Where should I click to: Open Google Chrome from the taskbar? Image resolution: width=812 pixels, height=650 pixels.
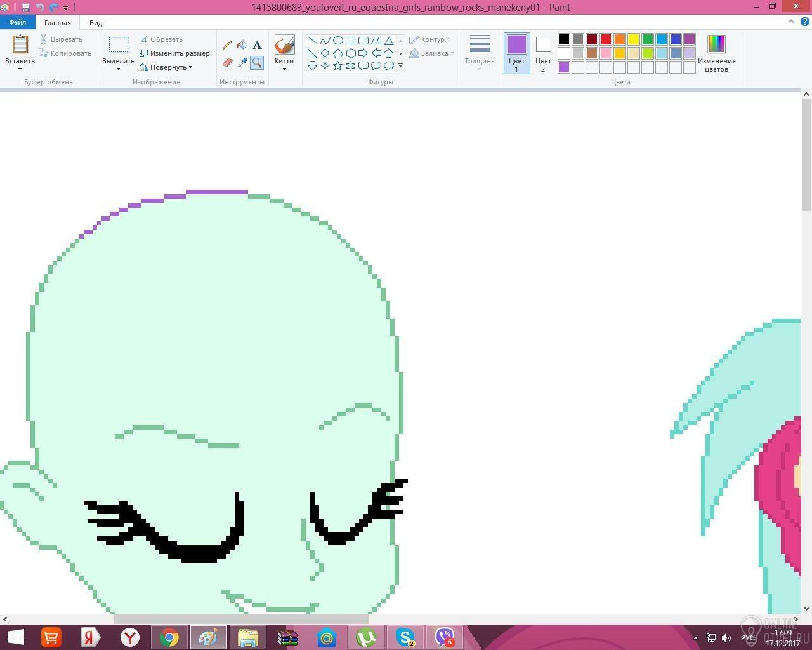point(169,637)
